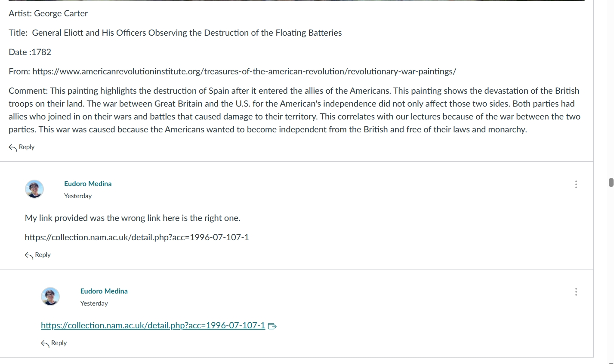Click the "Date :1782" line
614x364 pixels.
pyautogui.click(x=30, y=52)
